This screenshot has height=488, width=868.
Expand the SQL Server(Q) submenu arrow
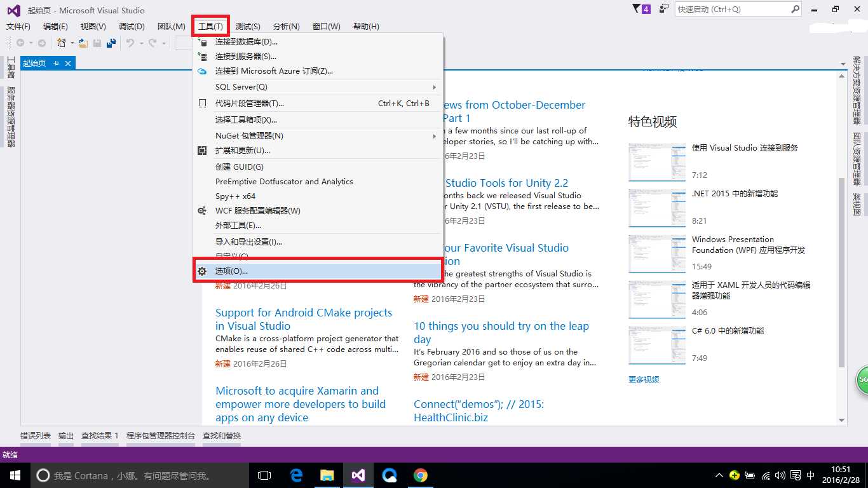click(435, 87)
